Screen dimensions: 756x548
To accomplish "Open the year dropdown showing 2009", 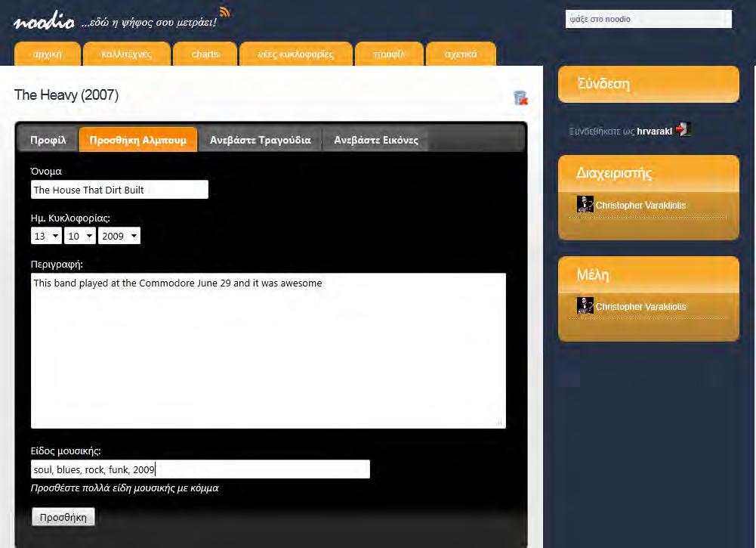I will [119, 236].
